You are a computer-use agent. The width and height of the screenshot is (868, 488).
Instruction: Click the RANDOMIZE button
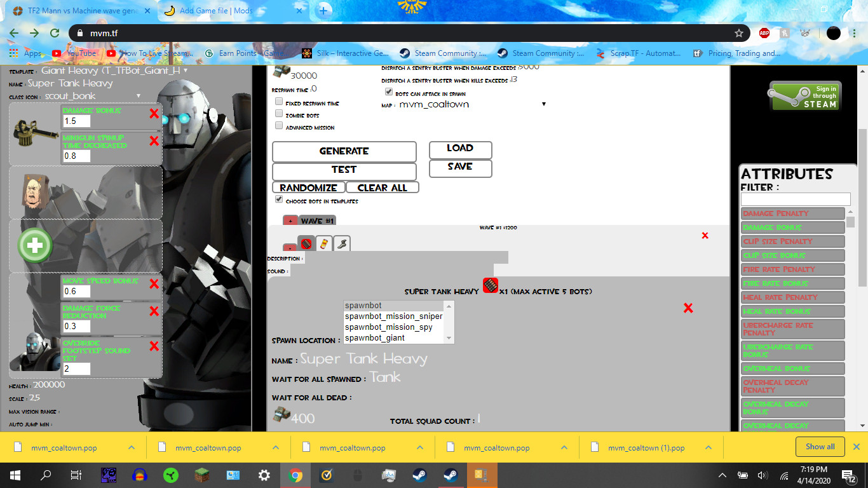pyautogui.click(x=308, y=187)
